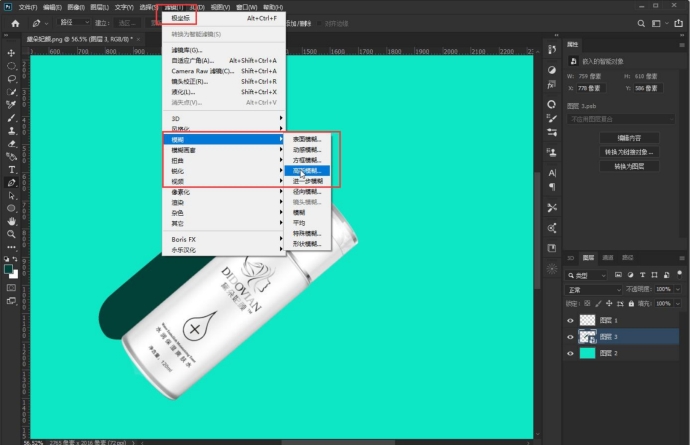Viewport: 690px width, 445px height.
Task: Select the Move tool
Action: [11, 53]
